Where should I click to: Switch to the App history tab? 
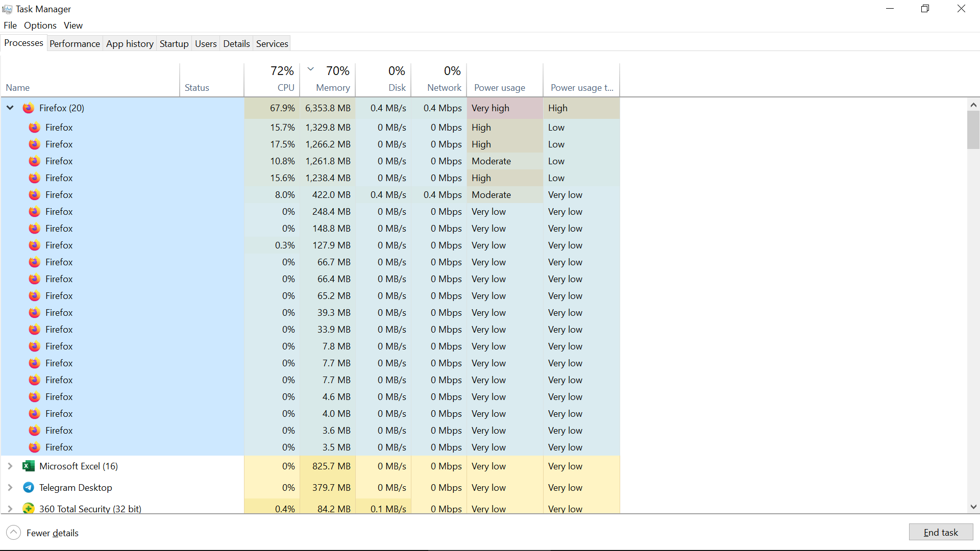[x=130, y=44]
